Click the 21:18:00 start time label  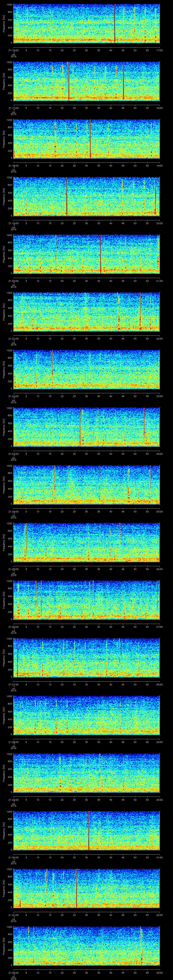click(x=13, y=166)
